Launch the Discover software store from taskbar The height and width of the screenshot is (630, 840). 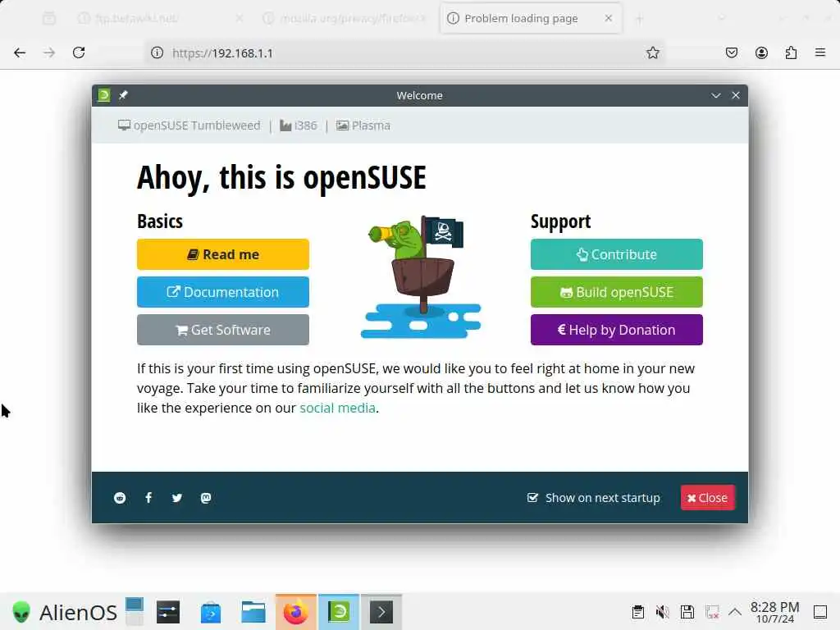click(x=211, y=612)
